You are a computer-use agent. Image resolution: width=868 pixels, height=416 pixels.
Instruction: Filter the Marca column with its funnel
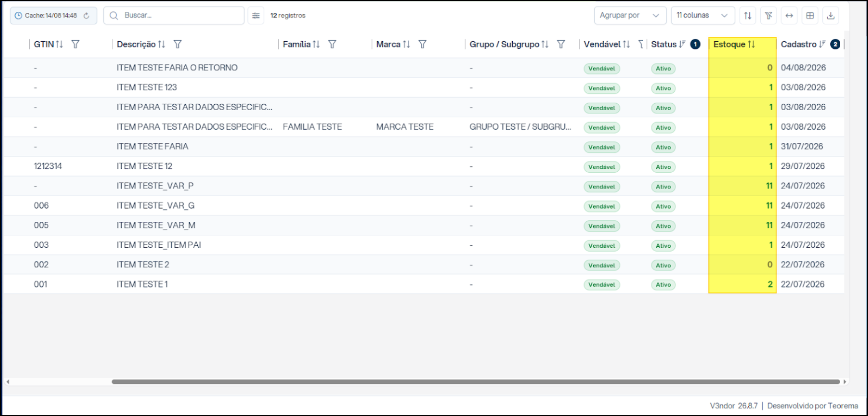click(x=422, y=44)
